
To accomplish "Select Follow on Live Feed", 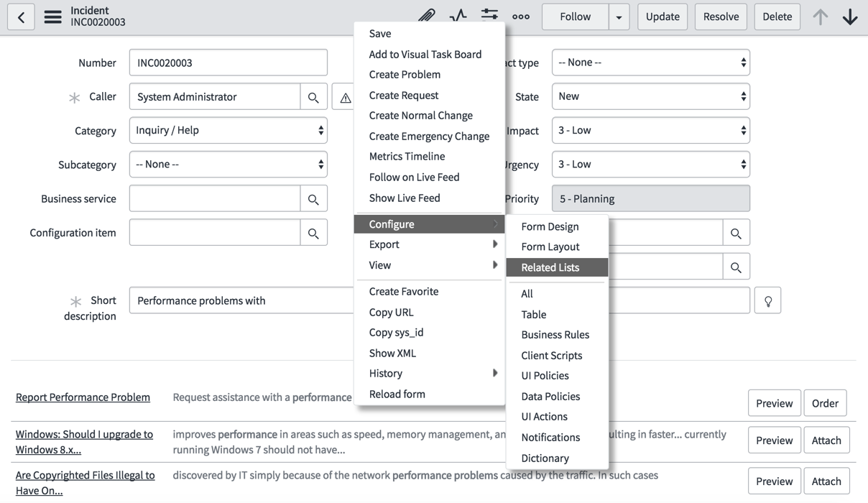I will 430,177.
